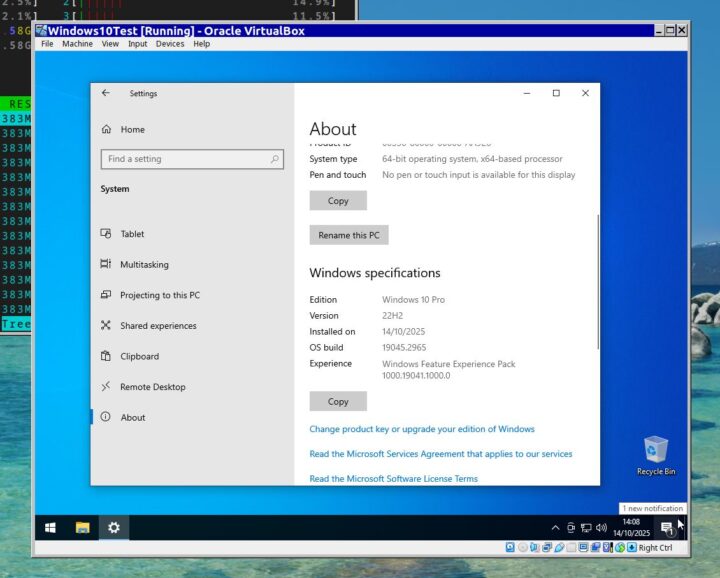Click the Rename this PC button
This screenshot has width=720, height=578.
(x=349, y=235)
